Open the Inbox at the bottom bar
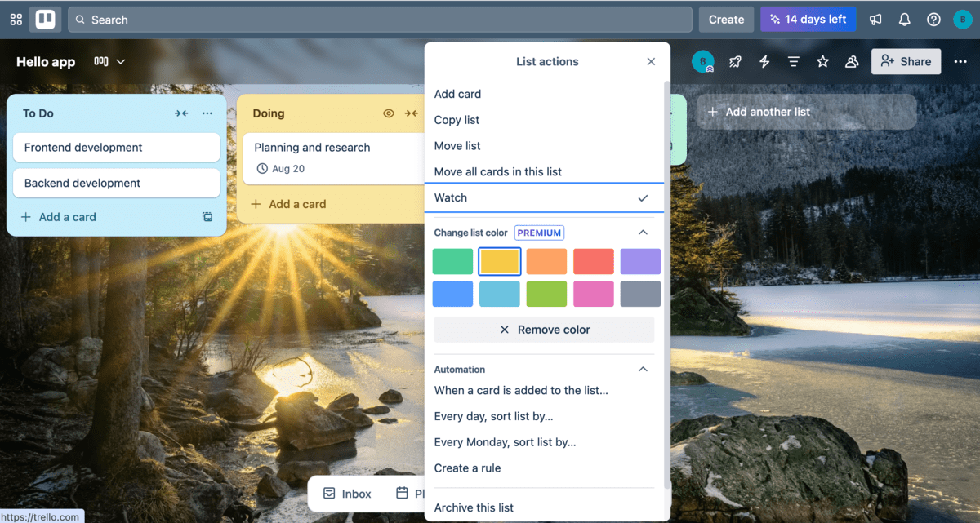The image size is (980, 523). [x=346, y=494]
